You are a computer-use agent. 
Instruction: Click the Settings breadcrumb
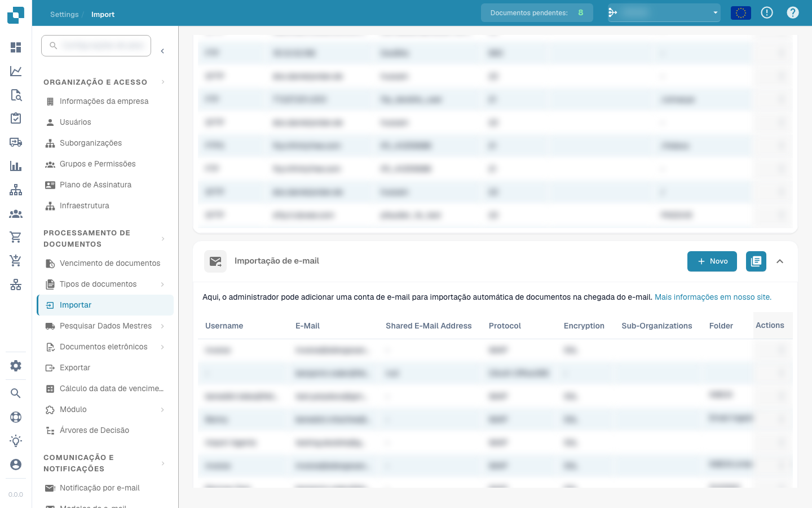click(64, 15)
